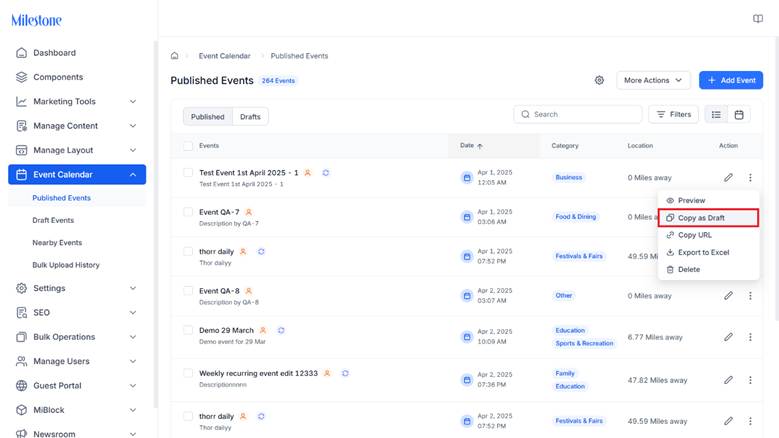Image resolution: width=779 pixels, height=438 pixels.
Task: Open More Actions dropdown
Action: pyautogui.click(x=653, y=80)
